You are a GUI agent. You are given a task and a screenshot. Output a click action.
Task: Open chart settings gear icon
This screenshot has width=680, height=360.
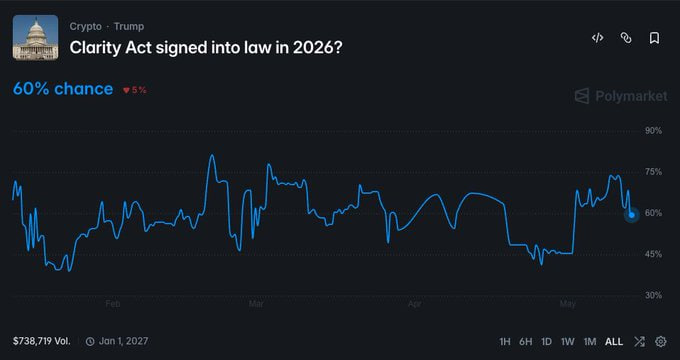pos(660,341)
